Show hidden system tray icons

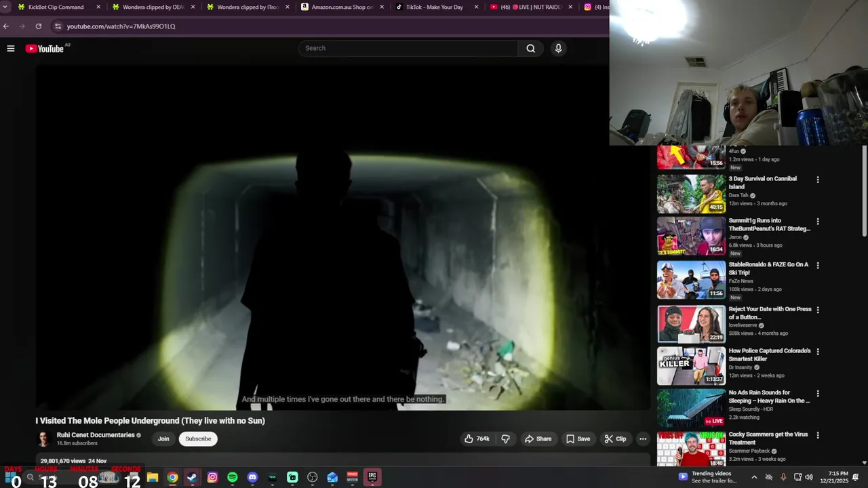754,477
